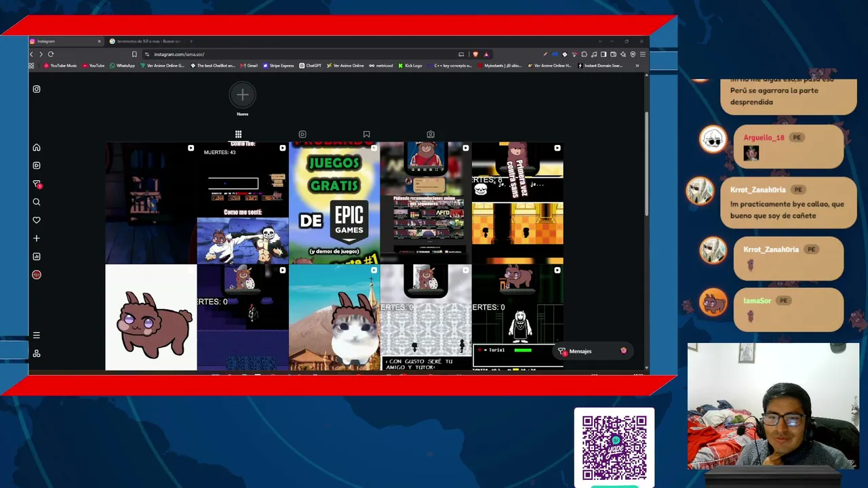This screenshot has width=868, height=488.
Task: Open the Gmail bookmark
Action: pyautogui.click(x=250, y=66)
